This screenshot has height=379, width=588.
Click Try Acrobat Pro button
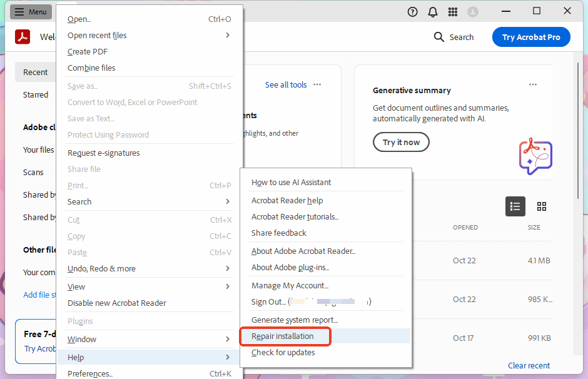(531, 37)
